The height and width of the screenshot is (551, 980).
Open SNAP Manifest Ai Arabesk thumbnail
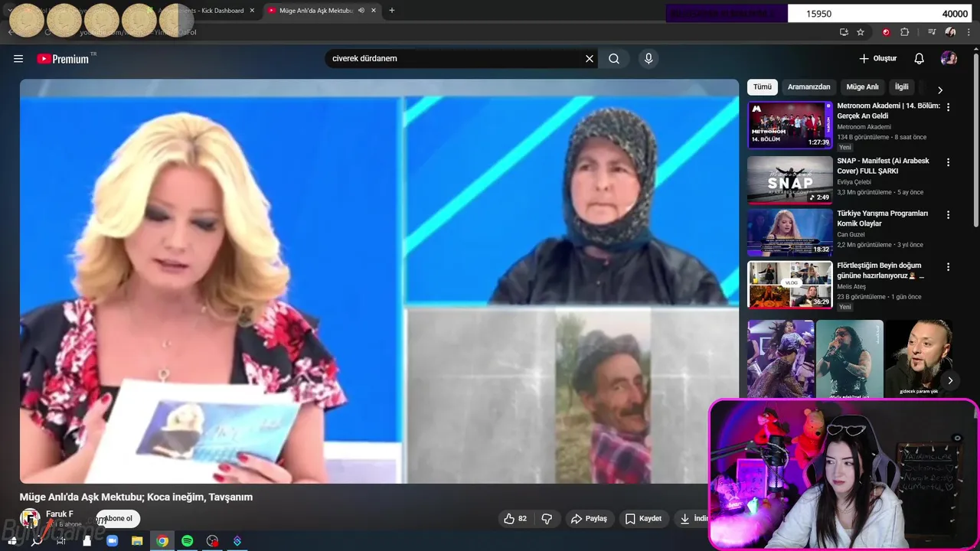pos(789,180)
